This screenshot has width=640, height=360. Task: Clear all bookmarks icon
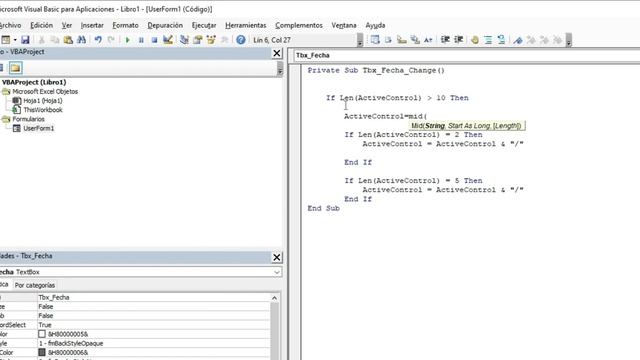(x=558, y=40)
